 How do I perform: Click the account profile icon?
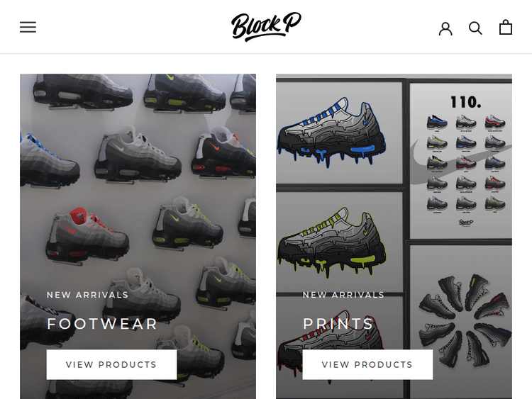pos(445,28)
